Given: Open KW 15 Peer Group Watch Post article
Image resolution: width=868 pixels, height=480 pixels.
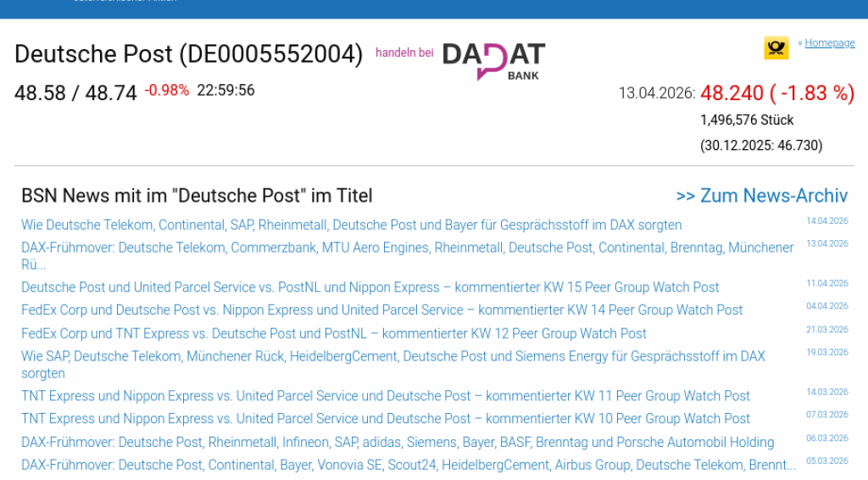Looking at the screenshot, I should pos(370,287).
